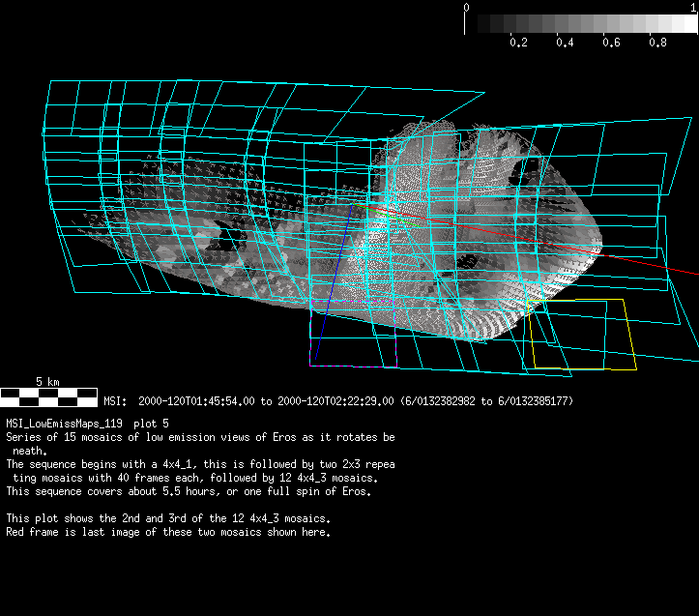Click the 0.6 label under color bar
The image size is (699, 616).
[x=611, y=43]
